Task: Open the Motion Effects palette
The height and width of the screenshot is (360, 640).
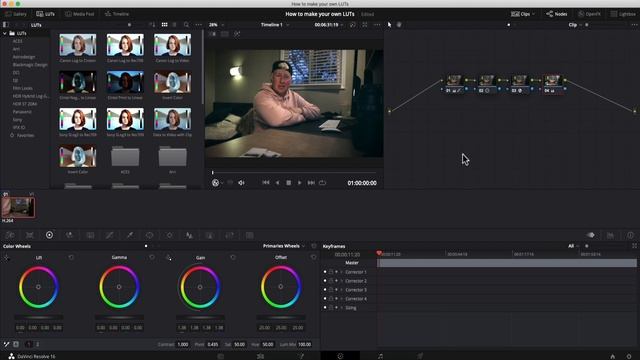Action: [90, 235]
